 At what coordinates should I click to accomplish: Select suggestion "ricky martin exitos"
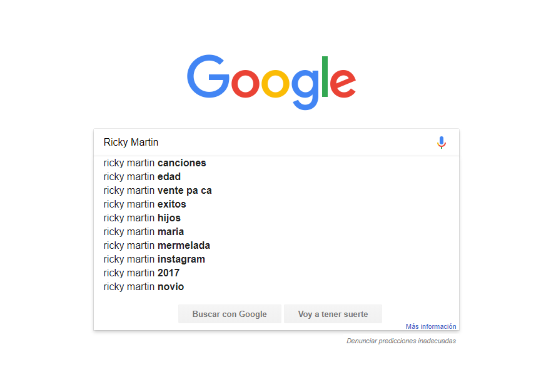[145, 204]
